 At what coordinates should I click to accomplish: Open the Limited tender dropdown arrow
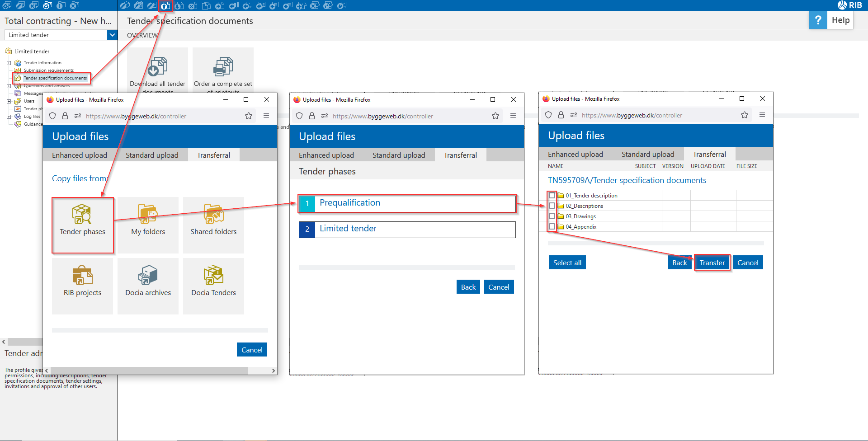[112, 35]
